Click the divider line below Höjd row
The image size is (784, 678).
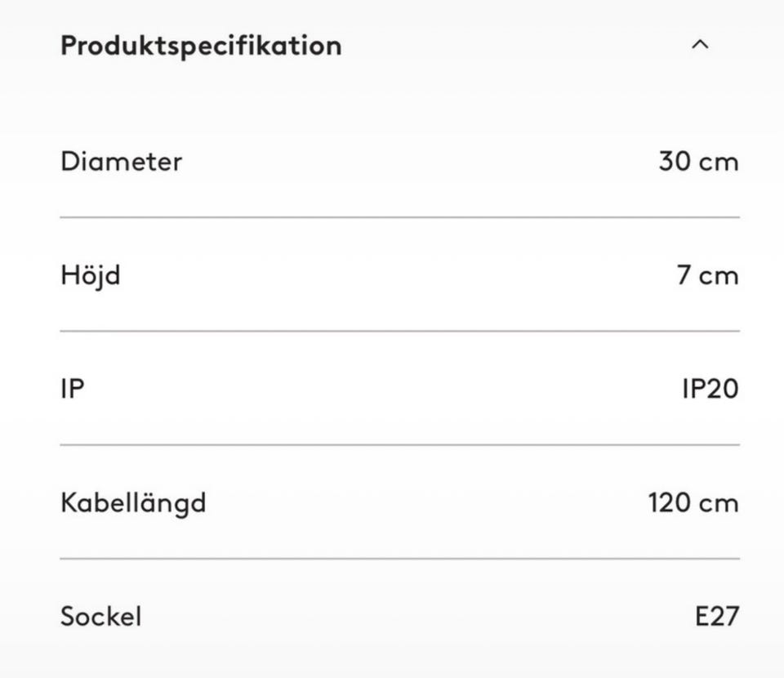(x=399, y=331)
